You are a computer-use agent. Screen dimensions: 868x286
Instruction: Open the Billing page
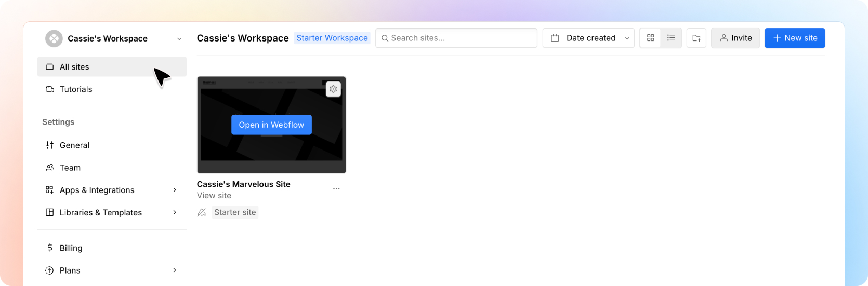[x=112, y=248]
